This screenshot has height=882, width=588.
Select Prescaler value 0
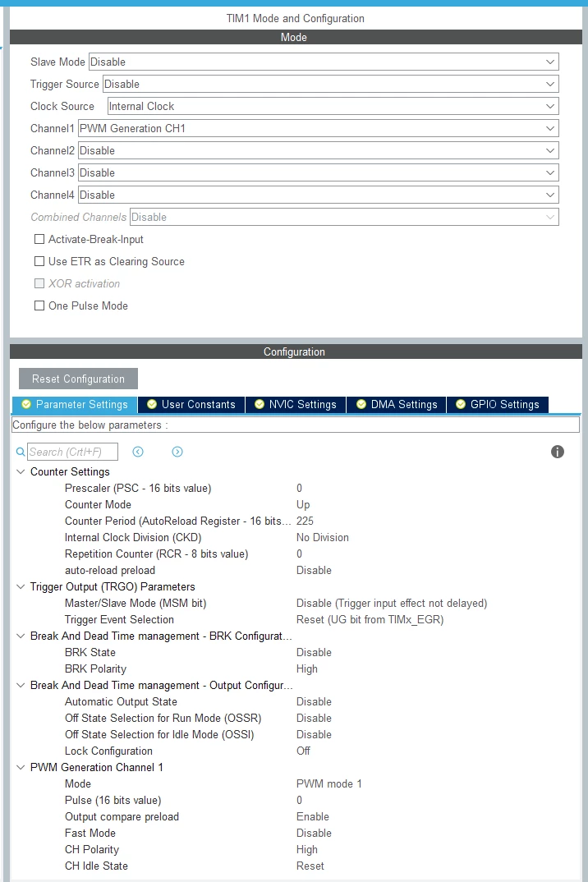pos(300,489)
